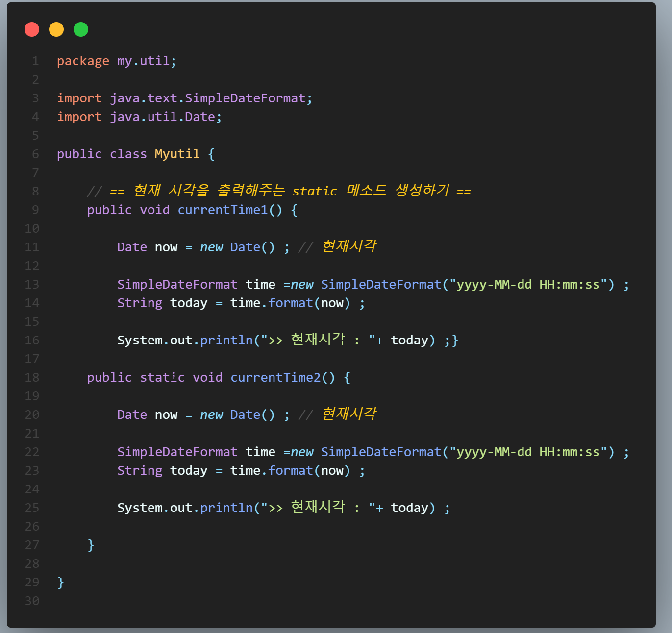Select the "currentTime2()" method name
The width and height of the screenshot is (672, 633).
(x=283, y=378)
